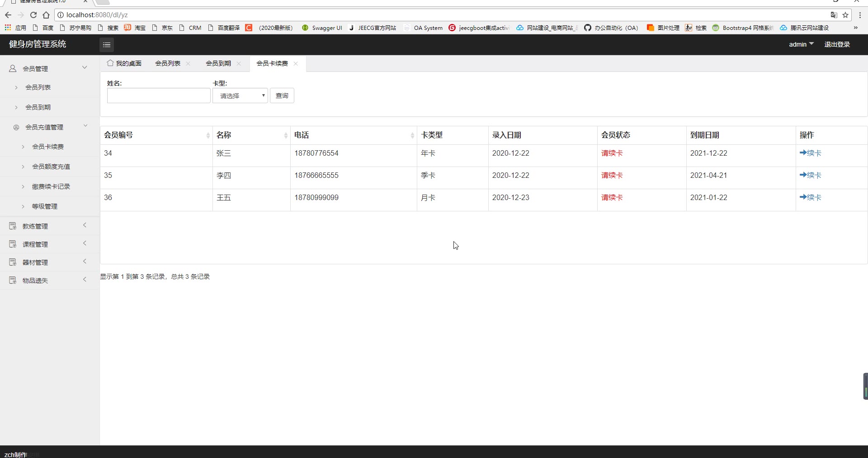Close the 会员卡续费 tab
The image size is (868, 458).
[x=296, y=63]
